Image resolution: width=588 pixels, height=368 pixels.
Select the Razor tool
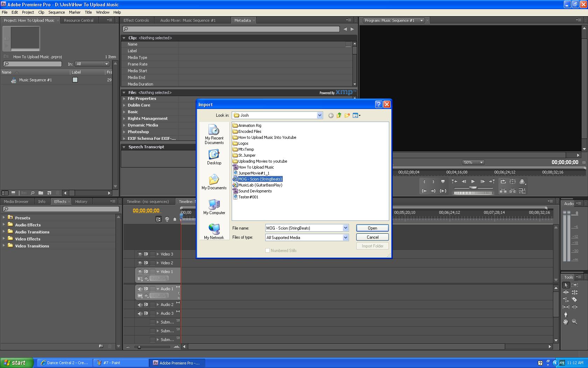575,299
